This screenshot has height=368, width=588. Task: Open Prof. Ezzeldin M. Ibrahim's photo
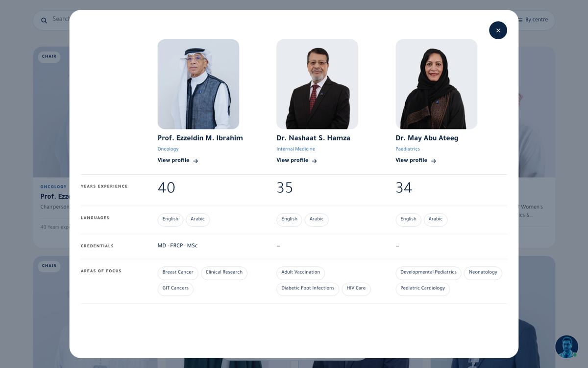pyautogui.click(x=198, y=84)
